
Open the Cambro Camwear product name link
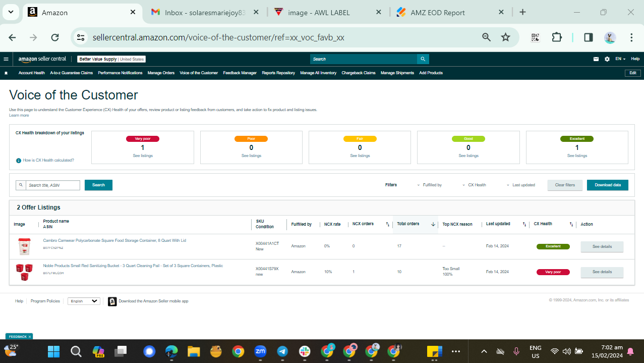click(114, 240)
